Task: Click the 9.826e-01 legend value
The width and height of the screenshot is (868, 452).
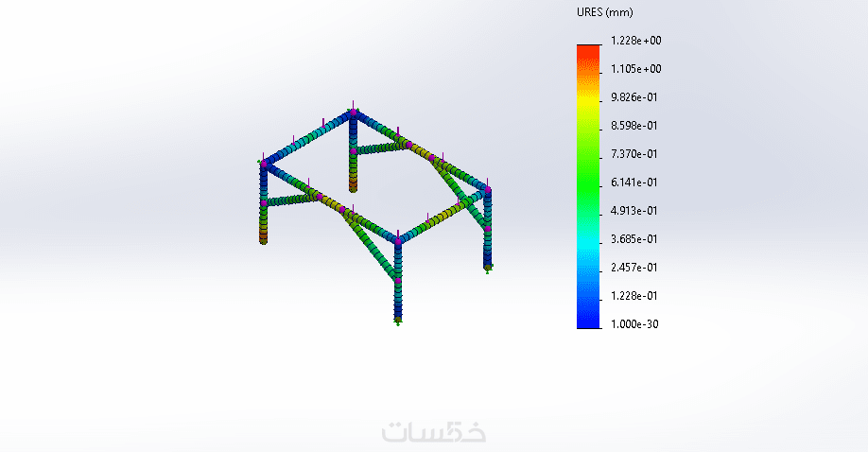Action: coord(634,97)
